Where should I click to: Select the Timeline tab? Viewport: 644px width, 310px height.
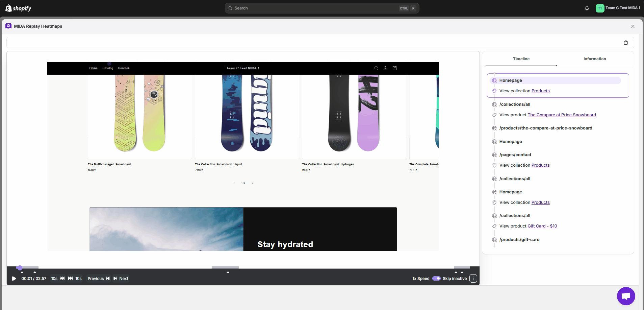pos(521,59)
